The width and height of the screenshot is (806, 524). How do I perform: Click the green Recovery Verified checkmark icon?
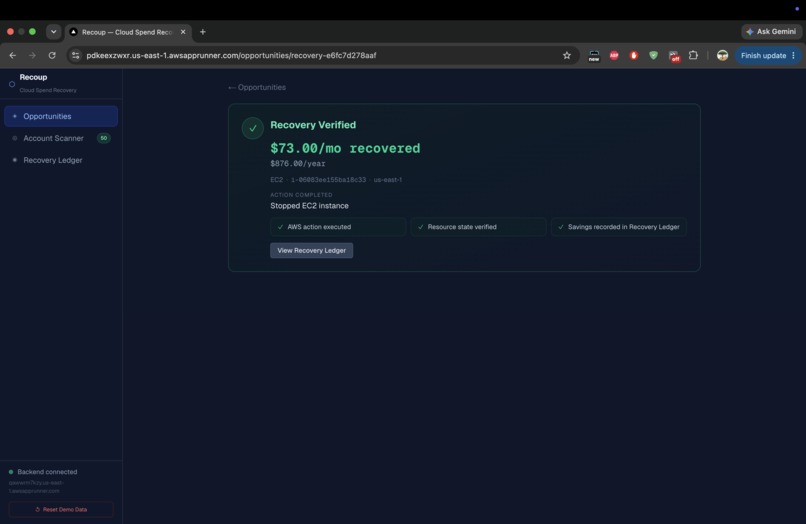253,129
